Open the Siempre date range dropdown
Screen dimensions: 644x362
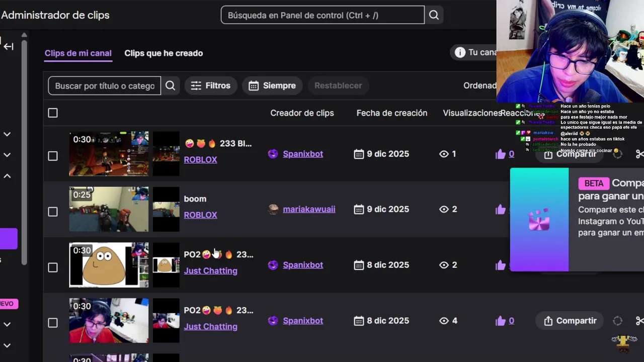coord(272,85)
